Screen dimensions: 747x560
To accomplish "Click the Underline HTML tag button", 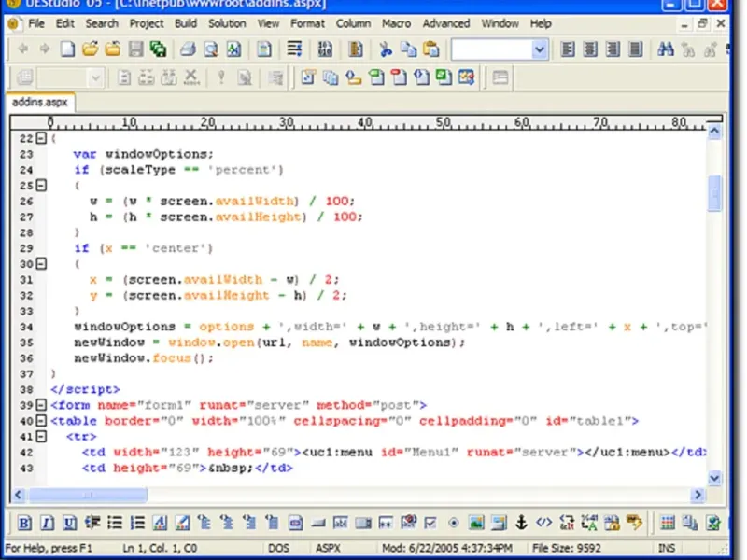I will click(68, 523).
